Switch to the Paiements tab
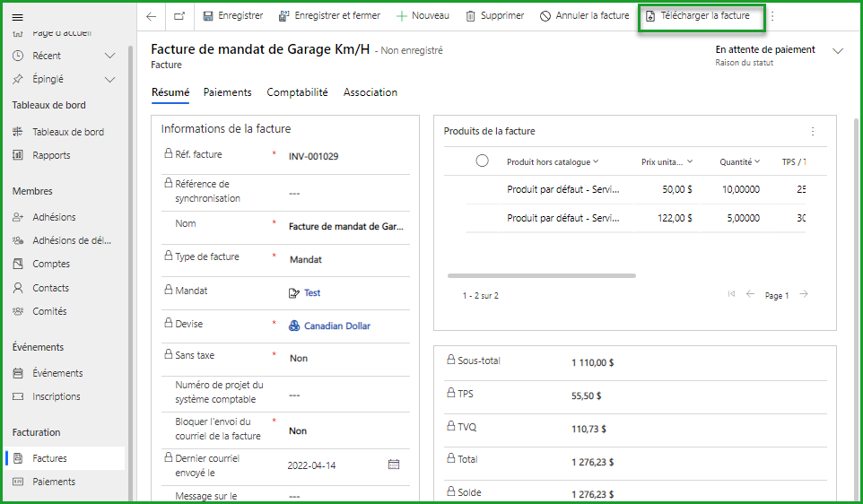This screenshot has width=863, height=504. coord(227,92)
